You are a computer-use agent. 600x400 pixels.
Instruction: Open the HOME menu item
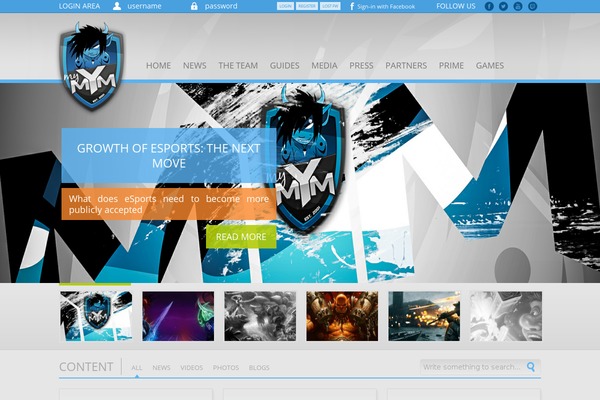click(158, 65)
